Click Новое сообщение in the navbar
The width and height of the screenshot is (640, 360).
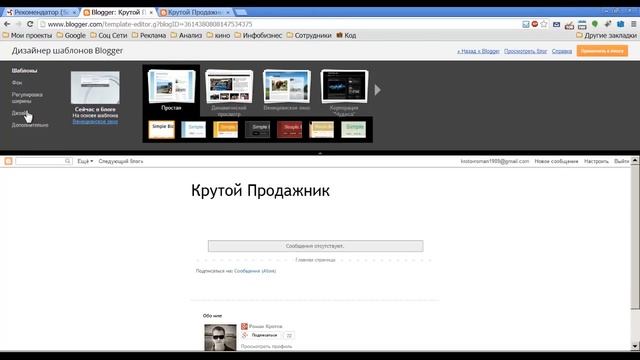click(556, 161)
